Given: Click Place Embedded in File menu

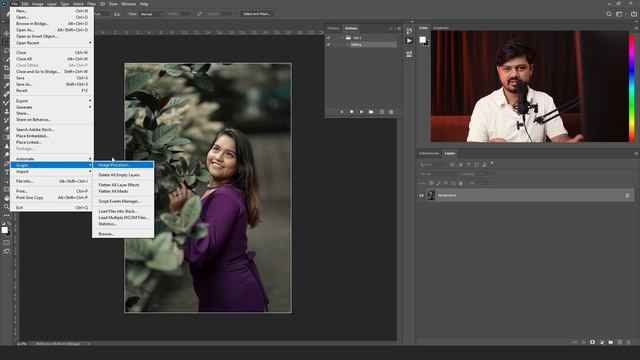Looking at the screenshot, I should [52, 136].
